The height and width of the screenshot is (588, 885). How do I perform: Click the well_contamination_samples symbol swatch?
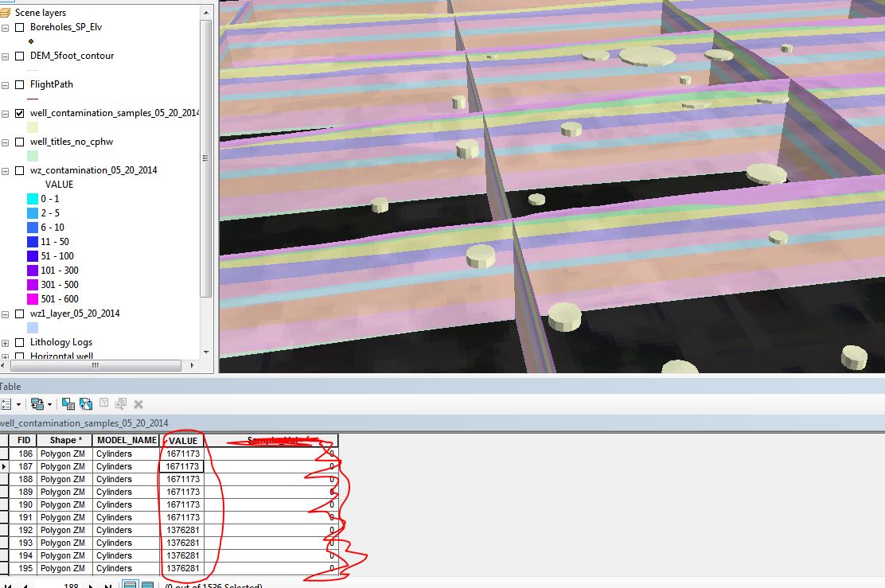pos(33,127)
